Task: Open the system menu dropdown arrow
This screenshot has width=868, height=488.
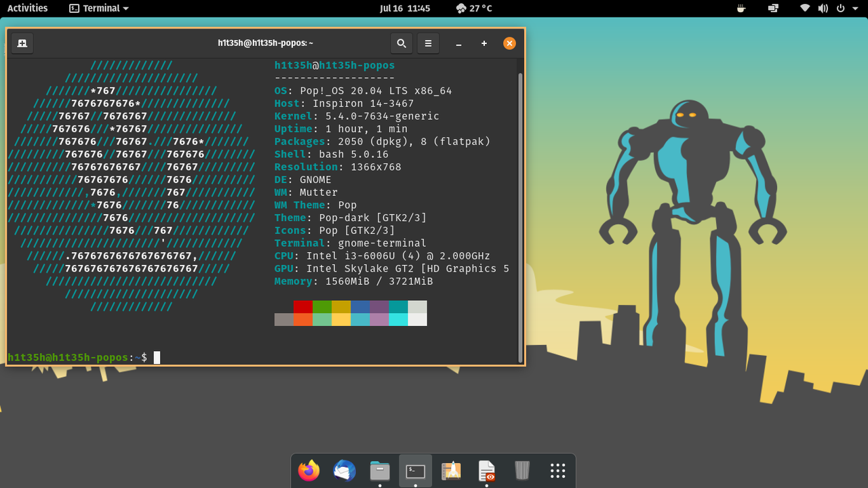Action: pyautogui.click(x=855, y=8)
